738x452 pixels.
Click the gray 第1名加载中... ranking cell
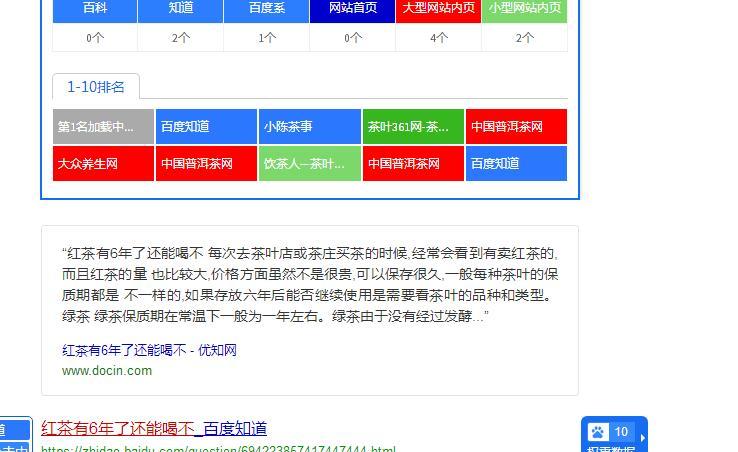tap(103, 127)
